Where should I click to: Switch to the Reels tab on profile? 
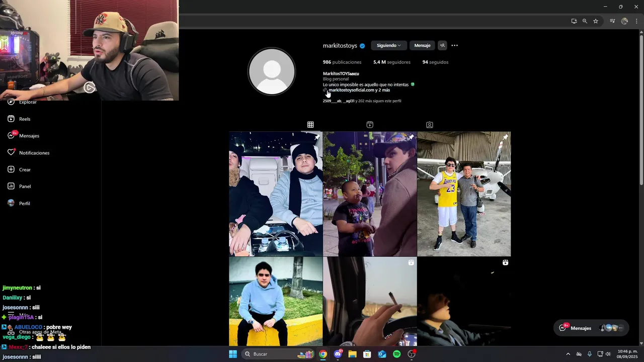370,125
